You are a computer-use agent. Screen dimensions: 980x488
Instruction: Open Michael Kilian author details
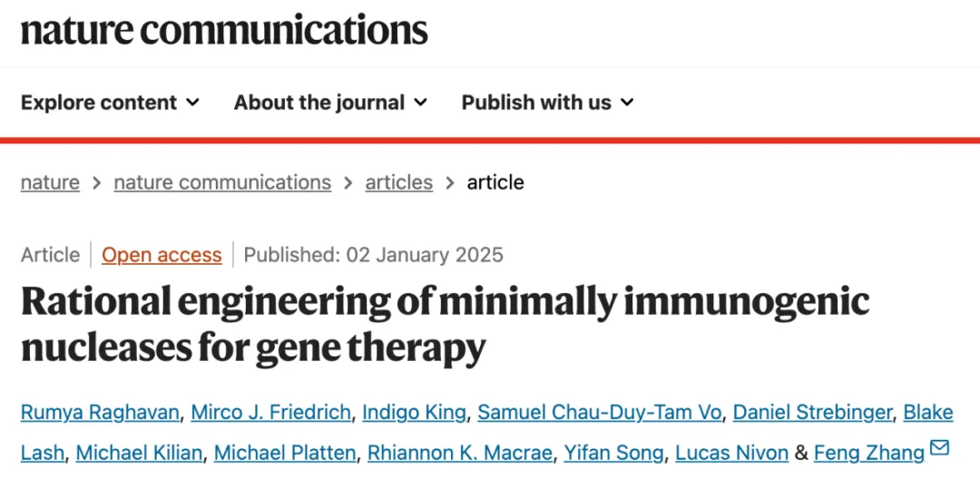(x=139, y=453)
